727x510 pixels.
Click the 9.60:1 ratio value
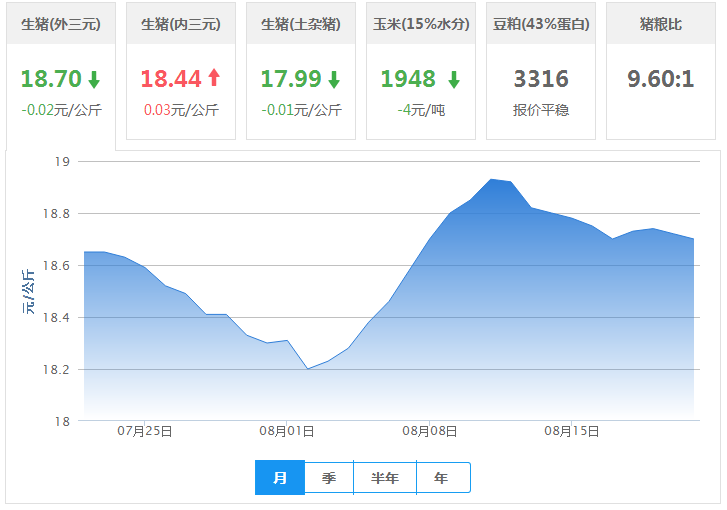pos(661,79)
